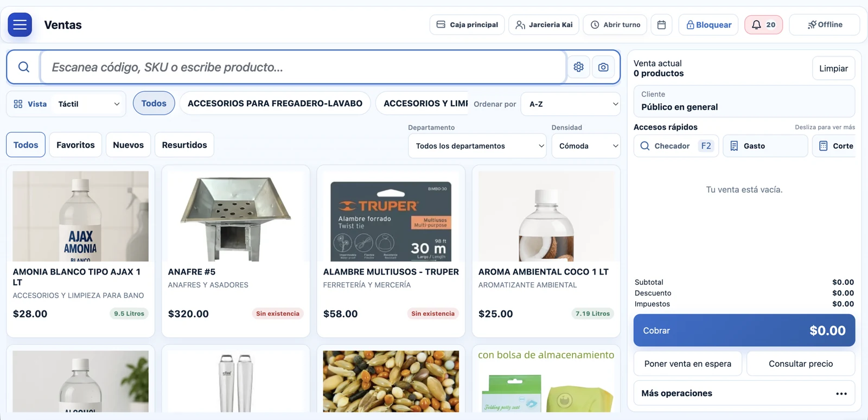The image size is (868, 420).
Task: Click the Cobrar $0.00 button
Action: (744, 330)
